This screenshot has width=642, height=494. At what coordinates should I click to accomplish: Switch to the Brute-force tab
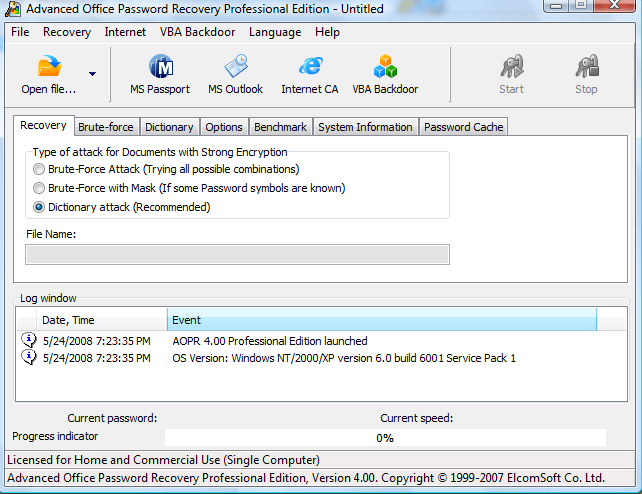point(106,127)
